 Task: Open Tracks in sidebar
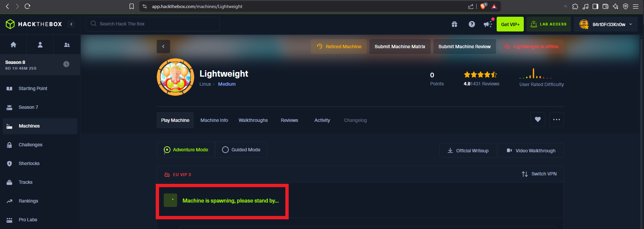(x=40, y=182)
